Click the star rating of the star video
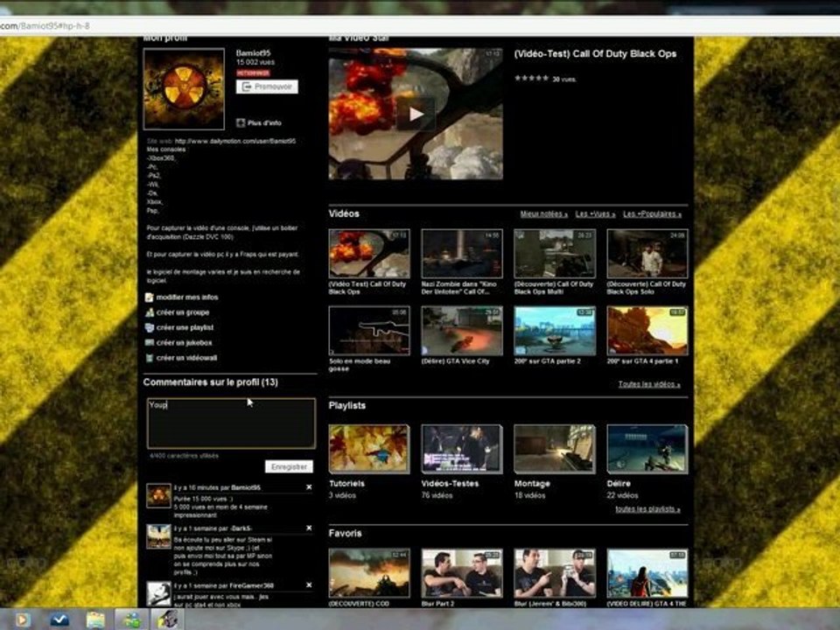Viewport: 840px width, 630px height. (531, 78)
